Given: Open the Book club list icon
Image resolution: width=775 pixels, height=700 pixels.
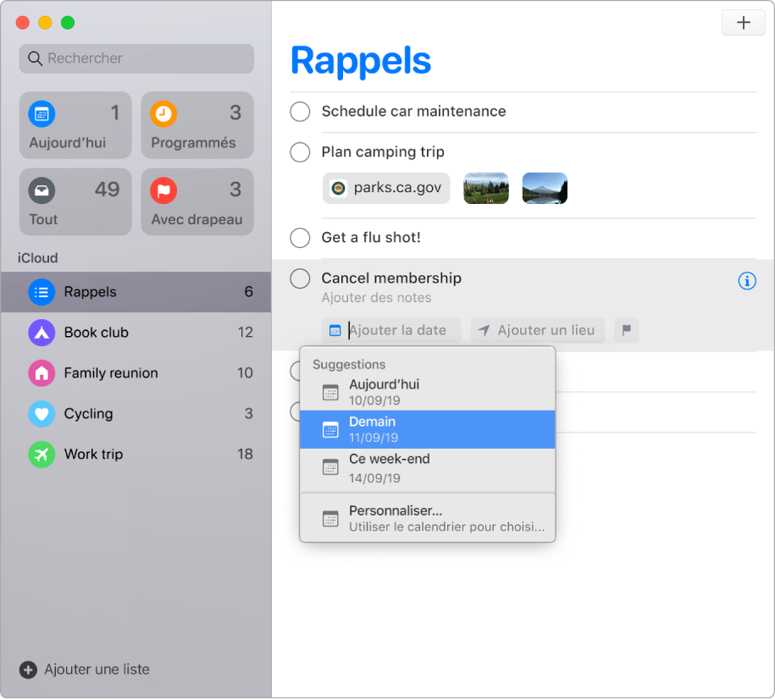Looking at the screenshot, I should tap(41, 333).
